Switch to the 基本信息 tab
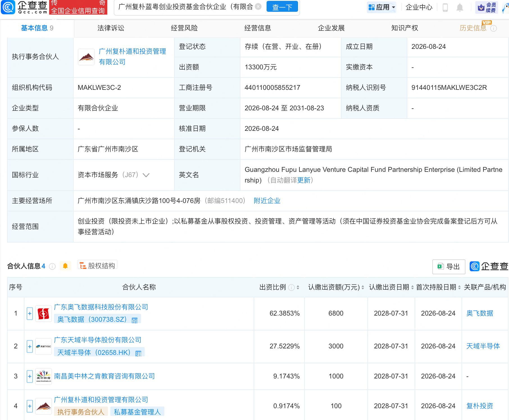Screen dimensions: 509x420 (37, 28)
